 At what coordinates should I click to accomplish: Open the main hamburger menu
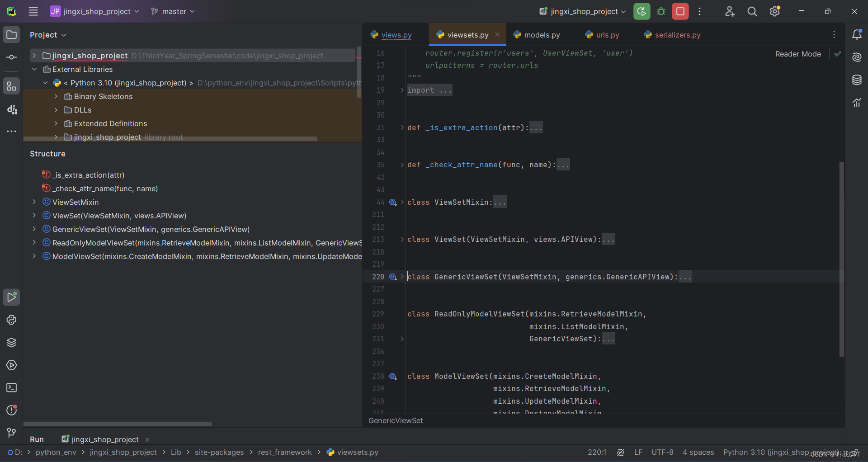click(x=33, y=11)
